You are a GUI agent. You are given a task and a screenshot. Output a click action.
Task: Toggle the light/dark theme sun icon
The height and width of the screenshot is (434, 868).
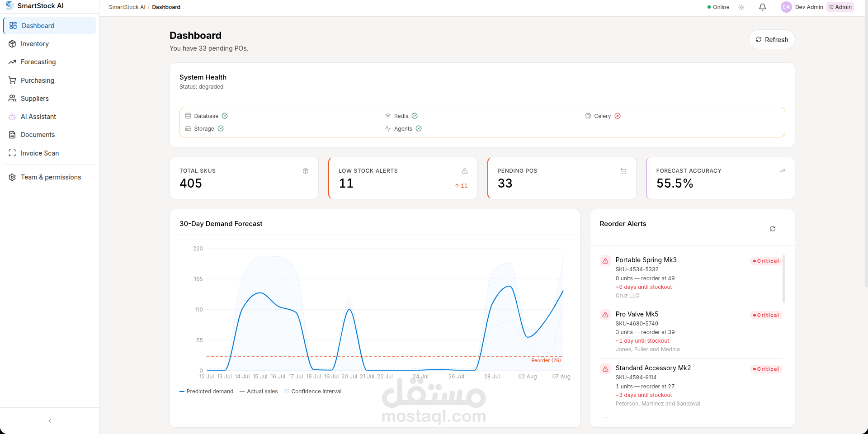[x=741, y=7]
